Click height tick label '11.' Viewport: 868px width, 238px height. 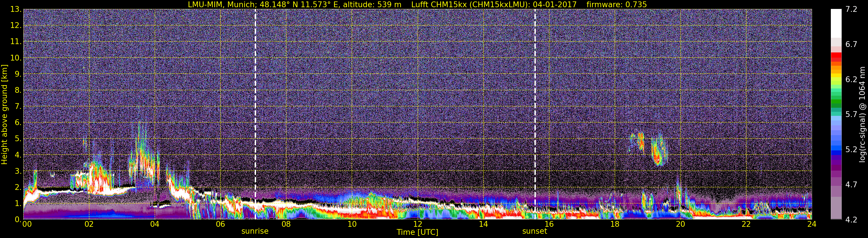[16, 41]
